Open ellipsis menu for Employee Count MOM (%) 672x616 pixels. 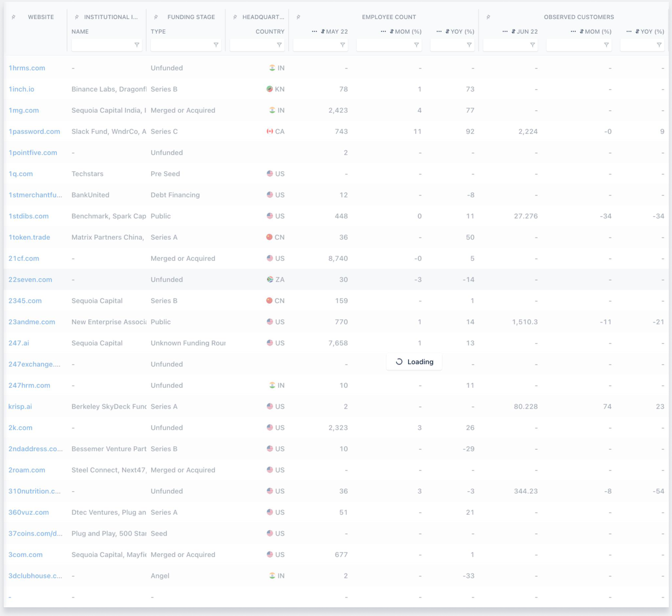pyautogui.click(x=383, y=31)
